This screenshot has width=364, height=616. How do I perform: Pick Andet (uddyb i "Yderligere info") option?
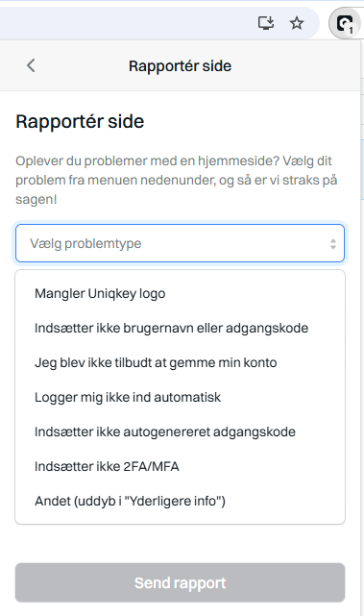(180, 501)
